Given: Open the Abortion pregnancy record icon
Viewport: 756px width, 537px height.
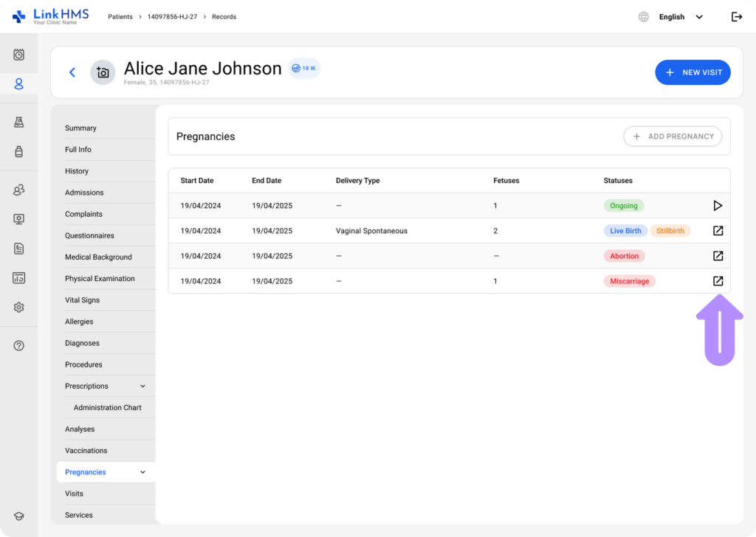Looking at the screenshot, I should (x=718, y=256).
